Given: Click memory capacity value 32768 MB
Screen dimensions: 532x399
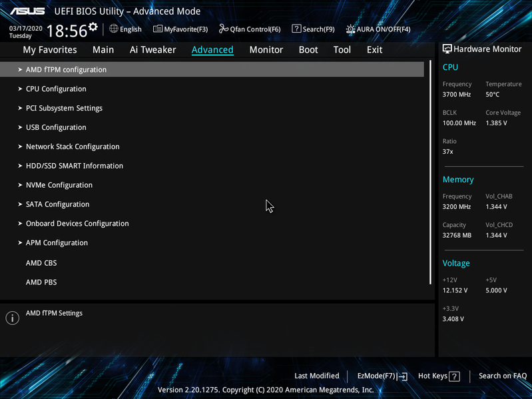Looking at the screenshot, I should click(x=457, y=235).
